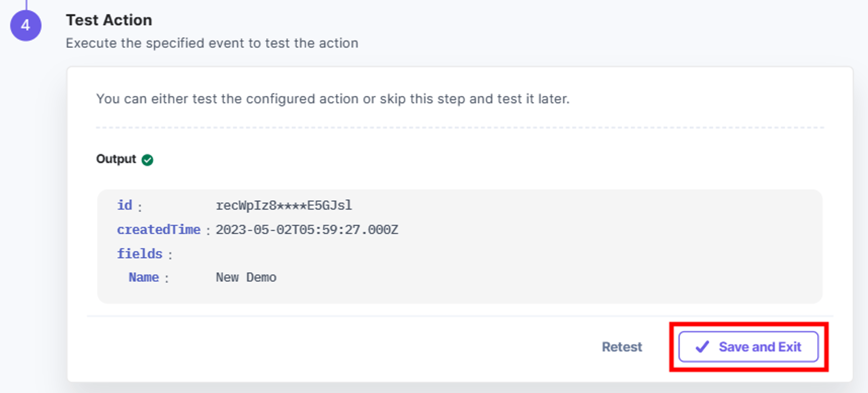
Task: Select the id key in output
Action: (124, 205)
